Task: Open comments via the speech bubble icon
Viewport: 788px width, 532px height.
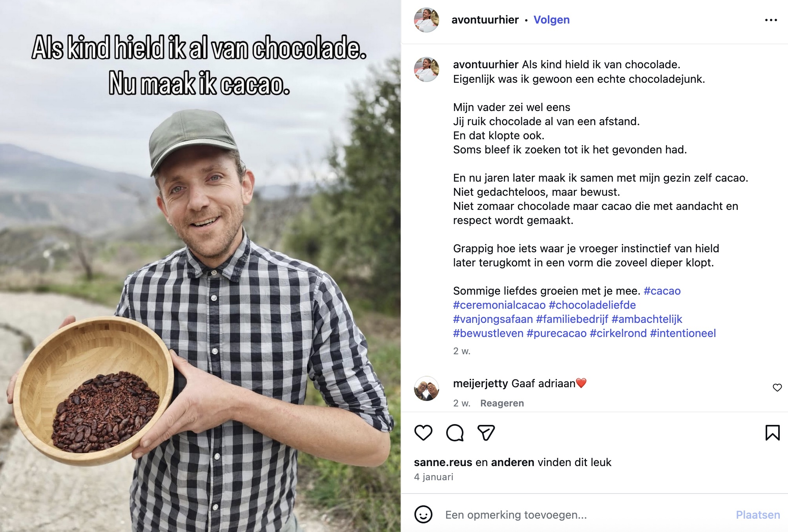Action: click(455, 433)
